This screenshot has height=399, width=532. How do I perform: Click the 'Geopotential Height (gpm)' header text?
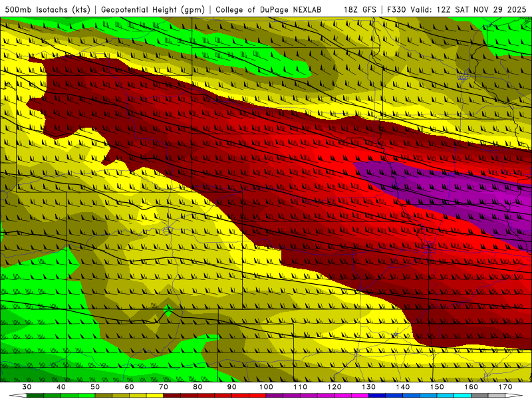[x=153, y=9]
